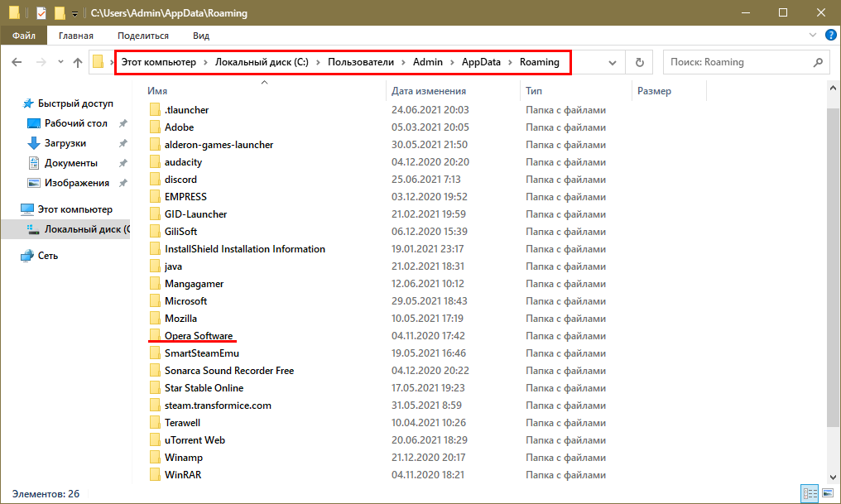Open the recent locations dropdown arrow
841x504 pixels.
click(x=60, y=62)
